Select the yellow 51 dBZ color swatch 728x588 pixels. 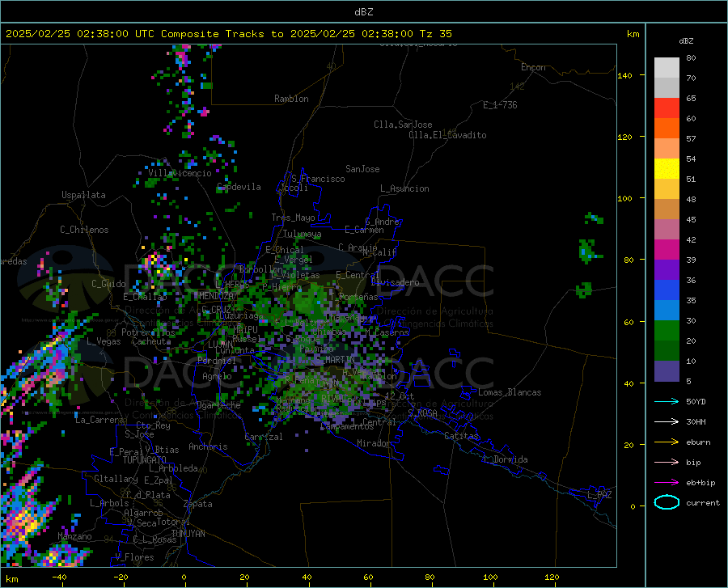[x=667, y=169]
